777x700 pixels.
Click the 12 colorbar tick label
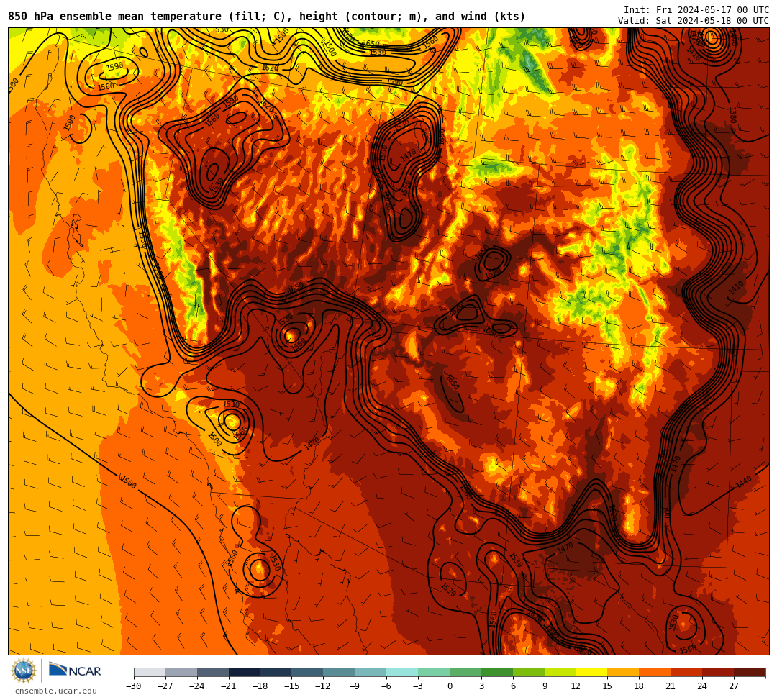pyautogui.click(x=576, y=686)
